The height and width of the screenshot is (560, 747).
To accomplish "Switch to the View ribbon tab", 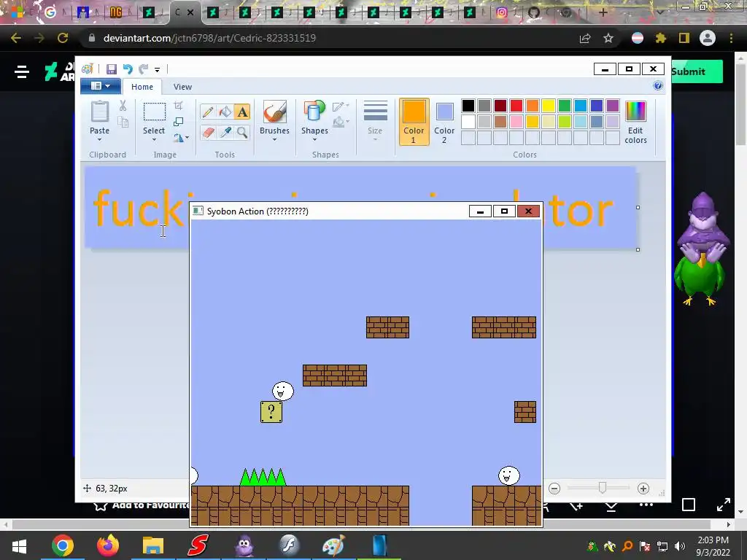I will [x=182, y=87].
